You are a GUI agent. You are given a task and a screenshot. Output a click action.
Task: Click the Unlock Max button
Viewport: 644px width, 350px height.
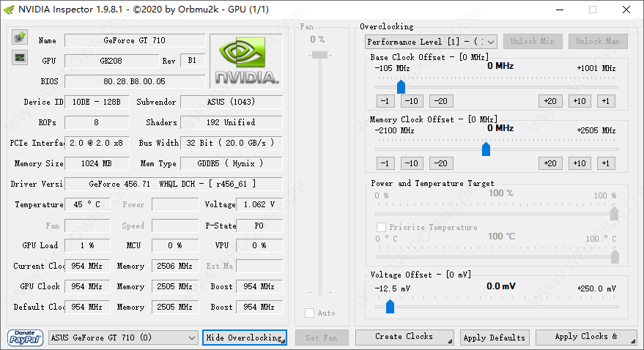(x=598, y=42)
